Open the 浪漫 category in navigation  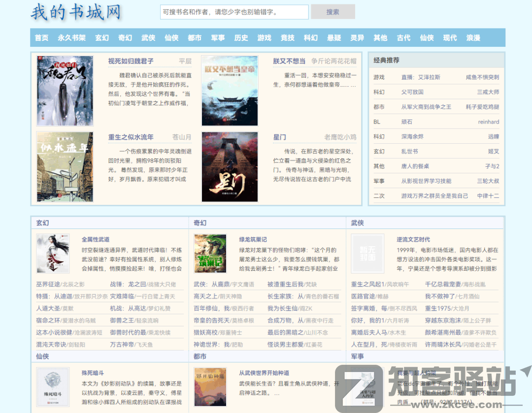point(473,38)
